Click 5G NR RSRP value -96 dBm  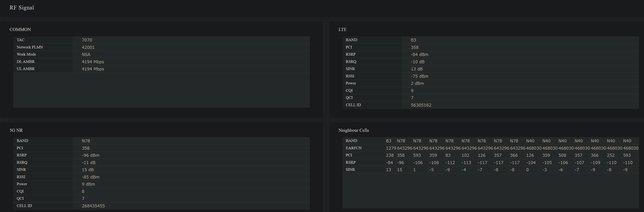tap(90, 155)
